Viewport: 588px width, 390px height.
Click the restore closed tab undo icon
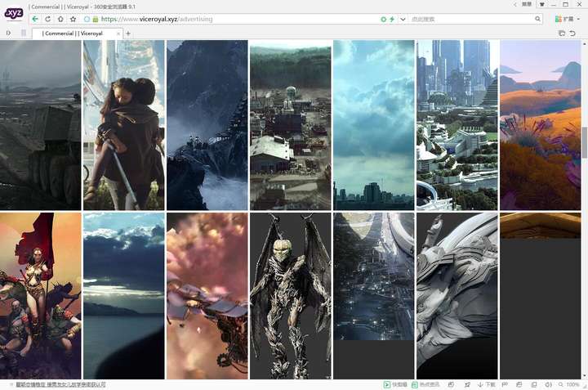572,34
